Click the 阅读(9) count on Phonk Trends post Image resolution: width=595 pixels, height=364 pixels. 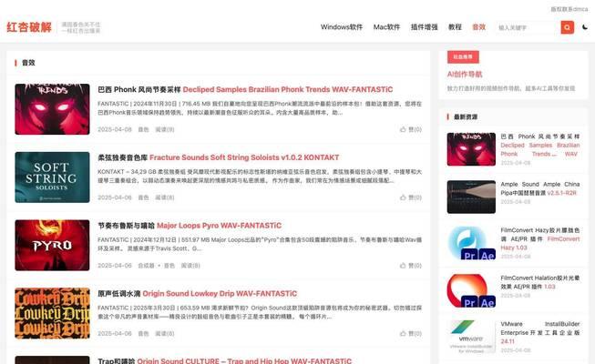165,129
